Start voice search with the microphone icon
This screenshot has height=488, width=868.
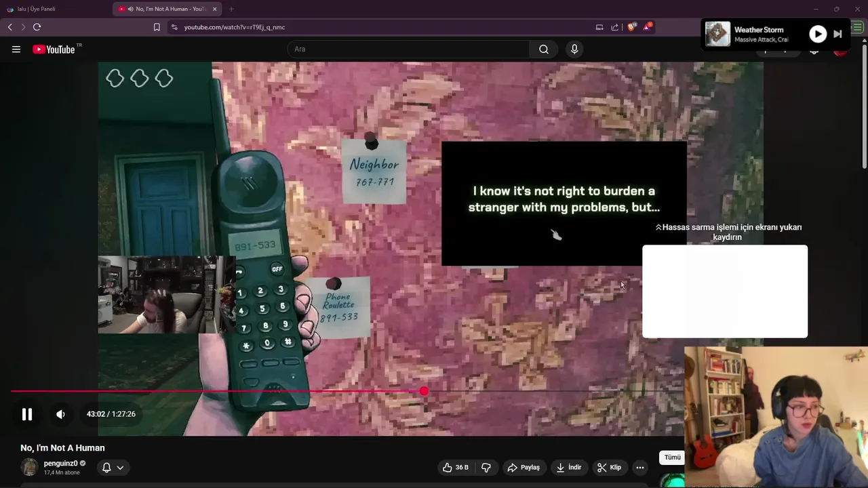pyautogui.click(x=574, y=49)
